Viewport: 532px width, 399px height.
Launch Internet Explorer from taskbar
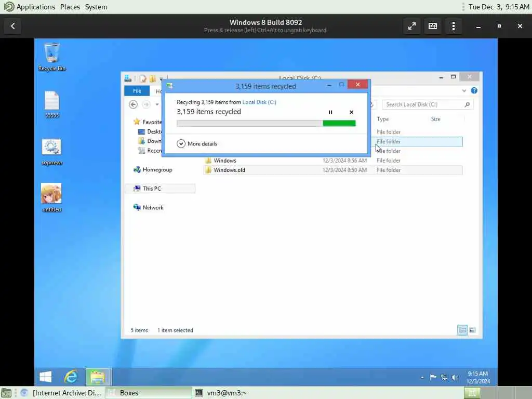click(71, 377)
